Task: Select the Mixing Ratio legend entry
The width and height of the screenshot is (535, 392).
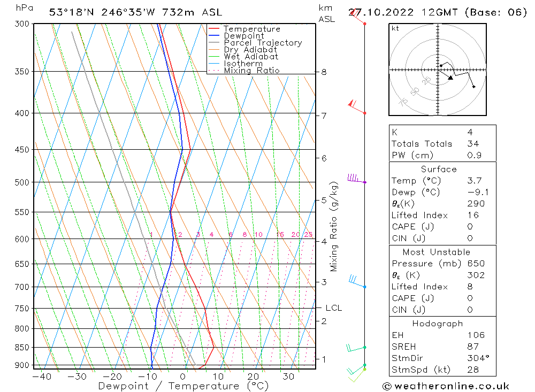Action: click(x=251, y=70)
